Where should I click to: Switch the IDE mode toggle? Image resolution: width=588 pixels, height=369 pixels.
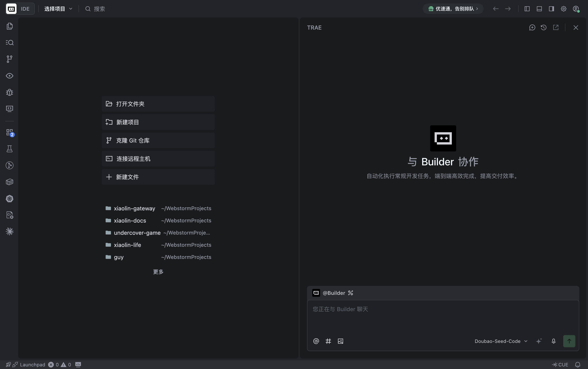20,9
